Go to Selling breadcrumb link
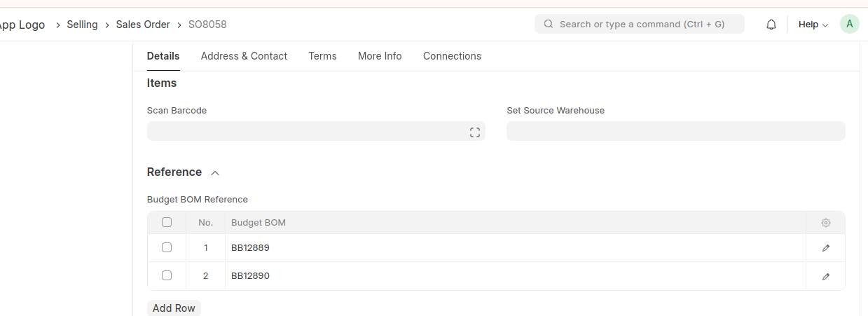 [82, 25]
